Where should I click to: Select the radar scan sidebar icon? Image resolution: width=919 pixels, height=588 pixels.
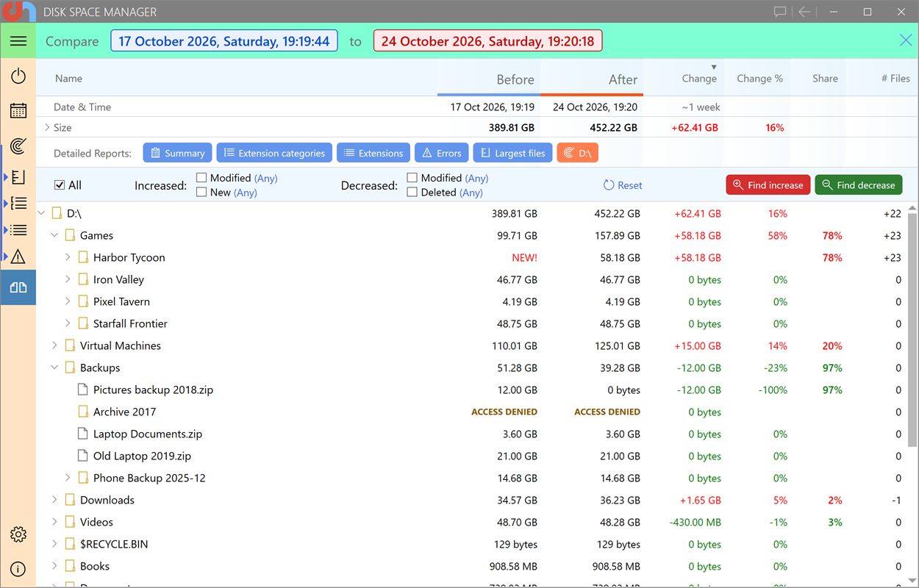click(18, 146)
